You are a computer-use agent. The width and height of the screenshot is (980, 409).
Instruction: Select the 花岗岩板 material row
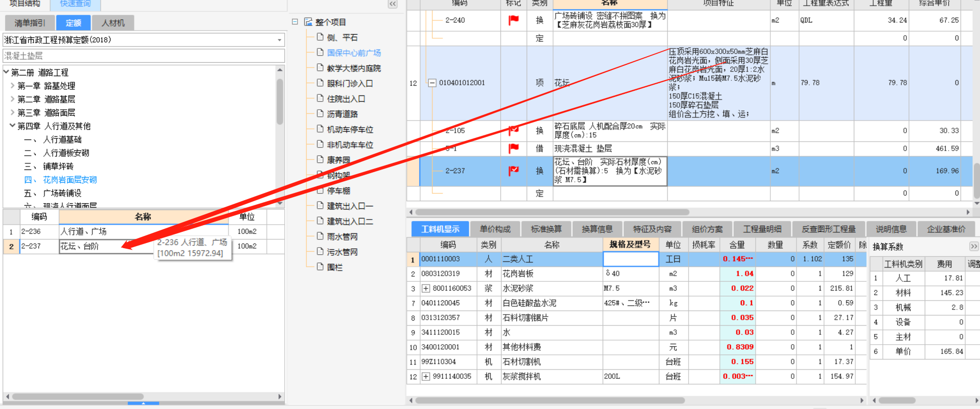(x=636, y=274)
